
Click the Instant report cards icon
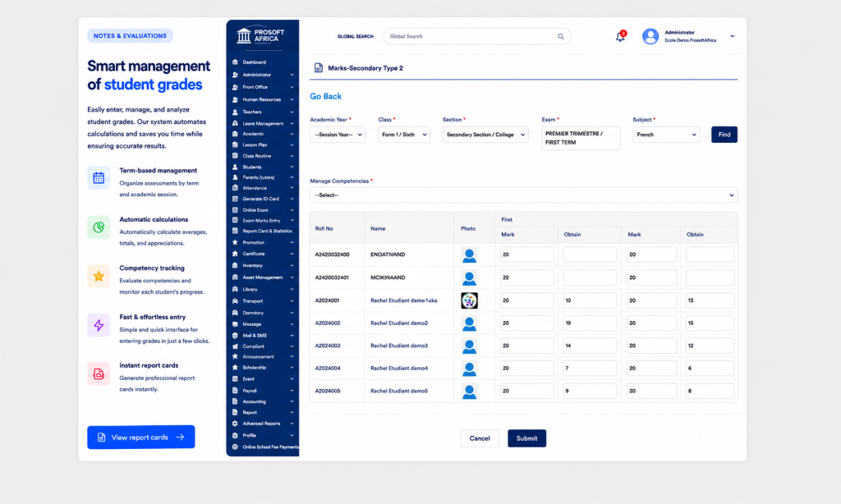point(99,373)
